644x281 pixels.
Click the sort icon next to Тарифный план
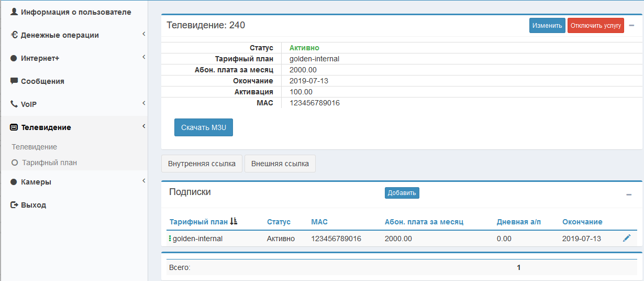pyautogui.click(x=234, y=222)
